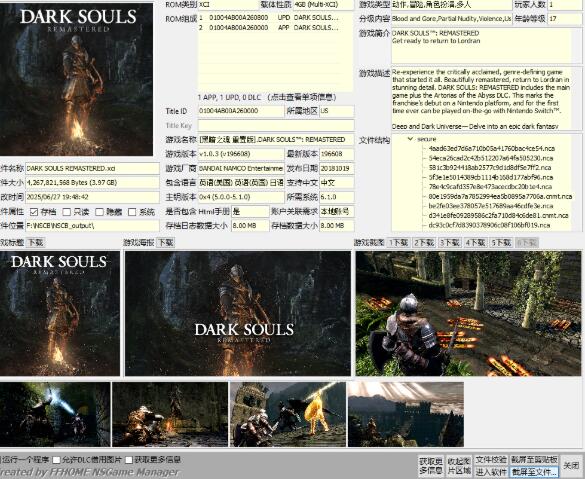The height and width of the screenshot is (479, 585).
Task: Click the 最新版本 field 196608
Action: [337, 154]
